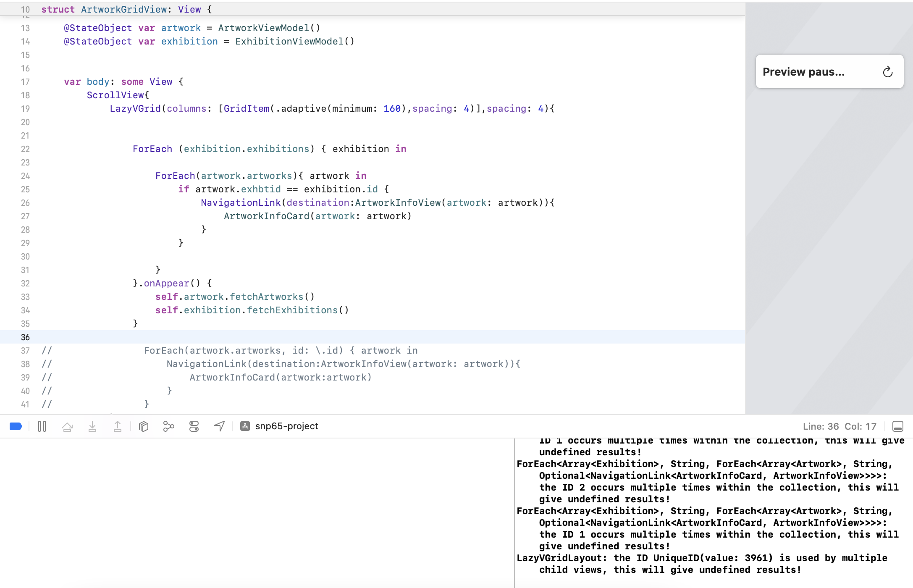
Task: Click the Line 36 Col 17 indicator
Action: 839,426
